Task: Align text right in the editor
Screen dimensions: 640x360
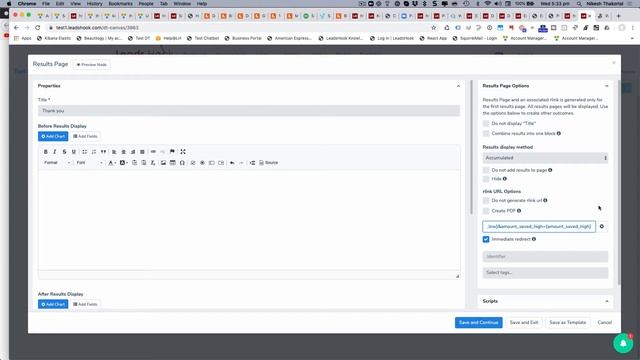Action: [x=133, y=152]
